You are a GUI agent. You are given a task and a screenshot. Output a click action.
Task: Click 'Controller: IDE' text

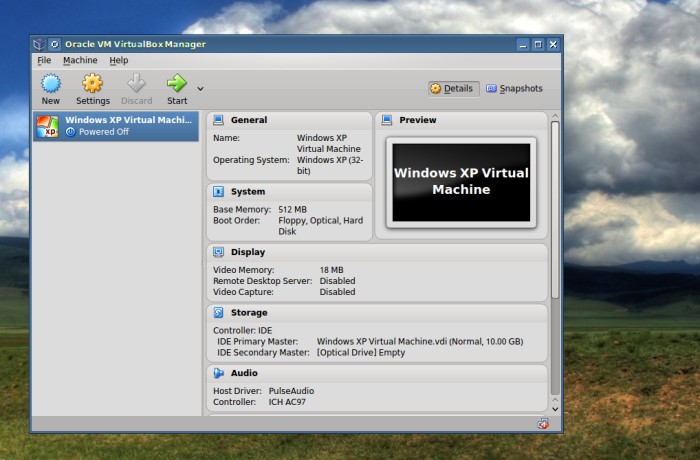242,330
